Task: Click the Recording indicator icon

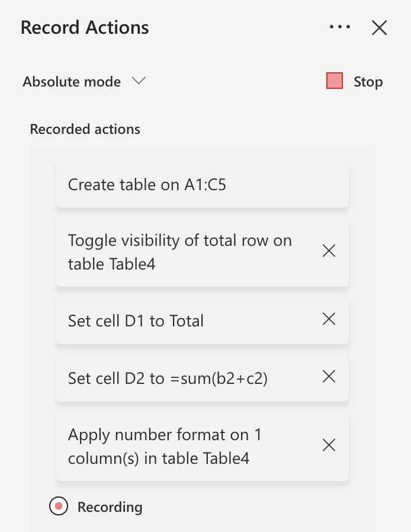Action: [x=58, y=507]
